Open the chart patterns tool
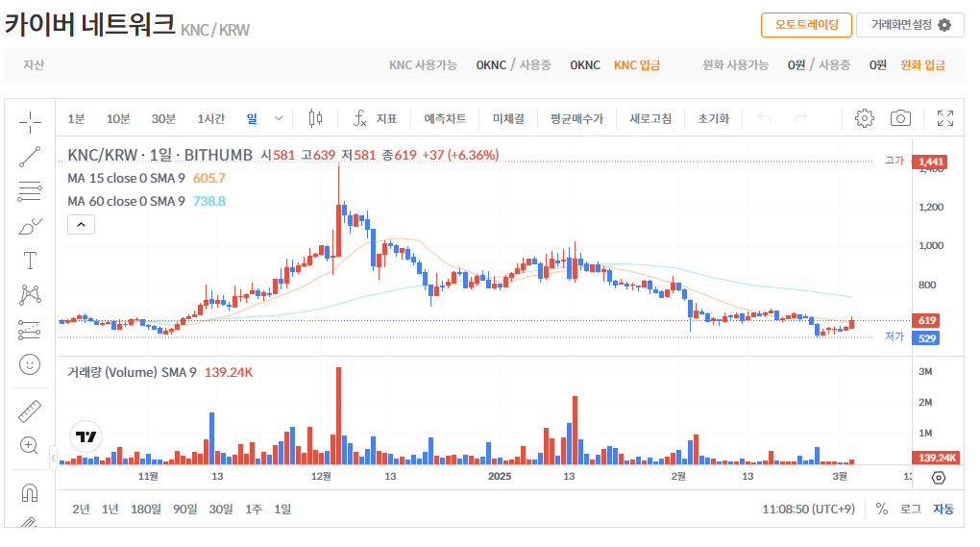This screenshot has width=980, height=547. pyautogui.click(x=30, y=294)
